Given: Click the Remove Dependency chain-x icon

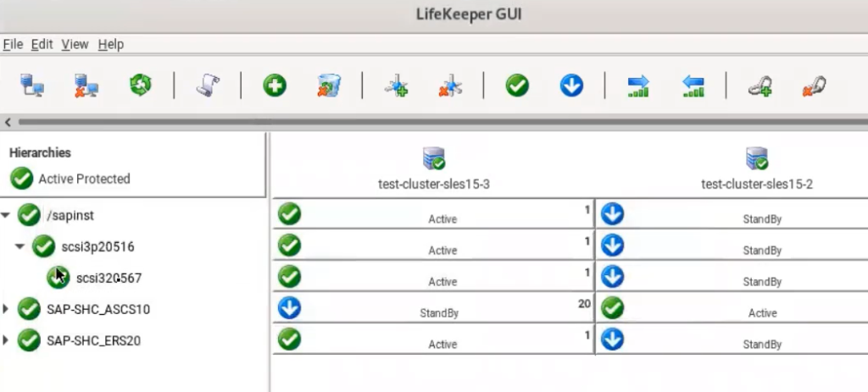Looking at the screenshot, I should (814, 86).
